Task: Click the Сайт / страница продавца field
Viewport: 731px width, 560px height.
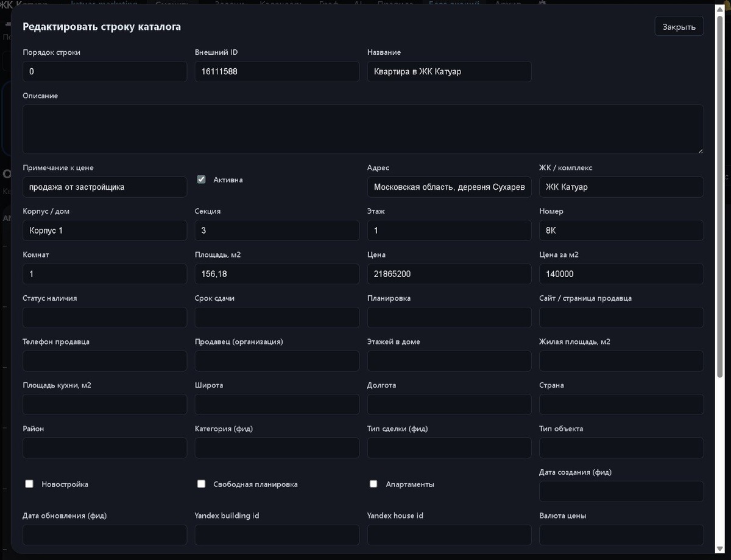Action: [621, 318]
